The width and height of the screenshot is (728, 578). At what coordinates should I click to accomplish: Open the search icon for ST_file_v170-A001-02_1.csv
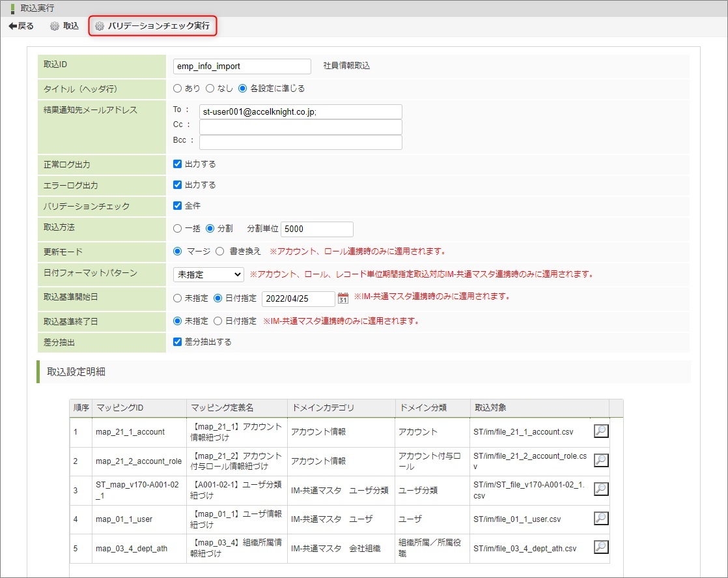point(601,489)
